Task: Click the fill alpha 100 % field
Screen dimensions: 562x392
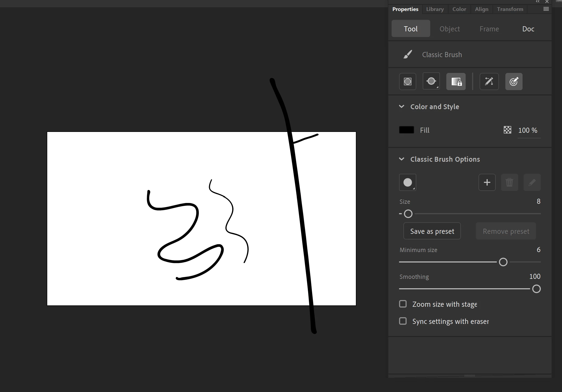Action: tap(528, 130)
